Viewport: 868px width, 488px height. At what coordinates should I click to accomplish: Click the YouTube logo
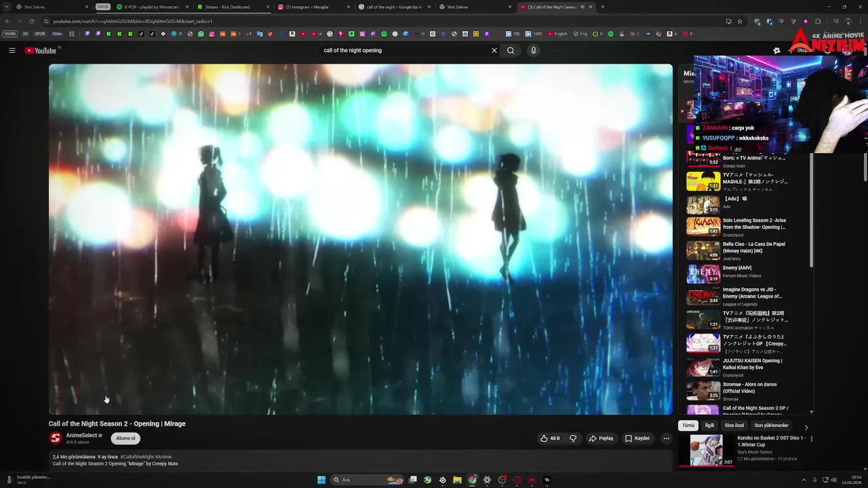(x=41, y=51)
